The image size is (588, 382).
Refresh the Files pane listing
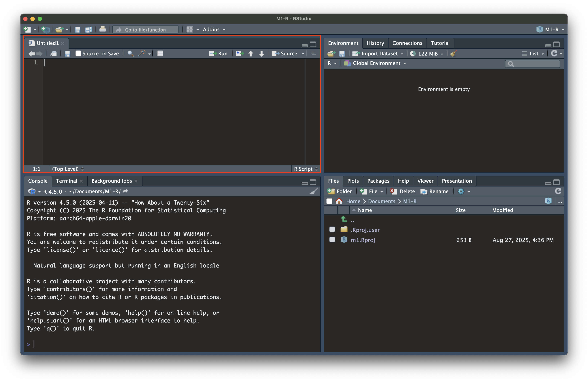558,191
